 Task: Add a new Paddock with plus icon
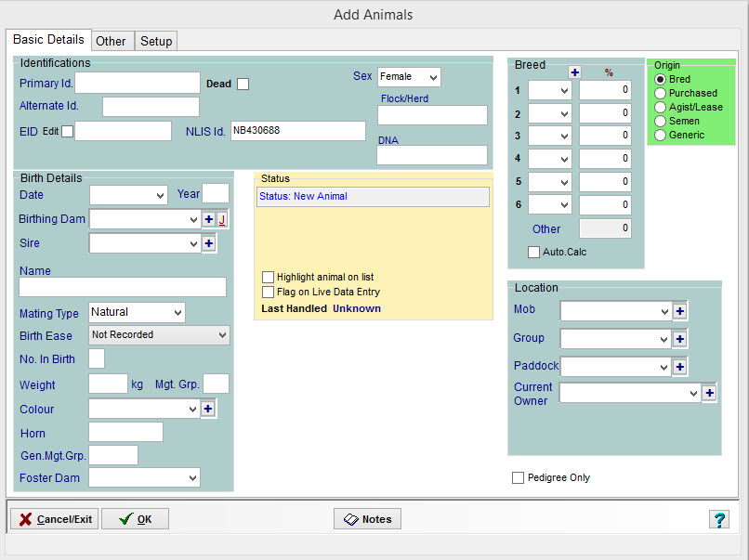click(x=679, y=367)
